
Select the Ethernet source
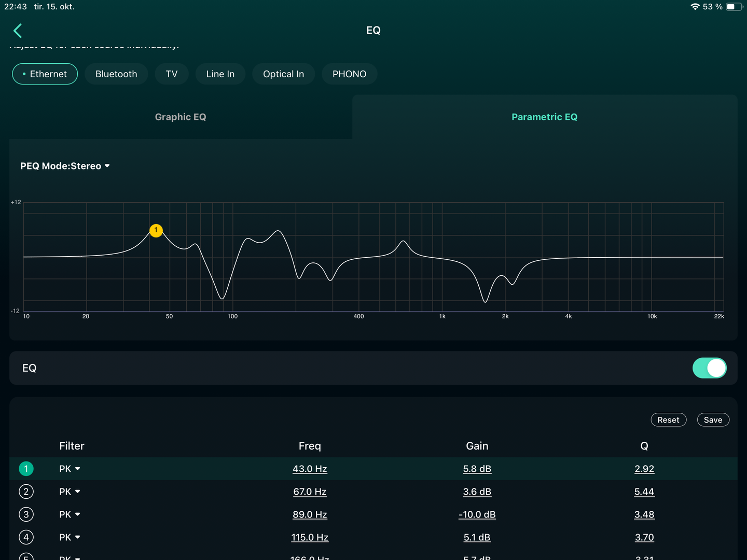pyautogui.click(x=45, y=74)
